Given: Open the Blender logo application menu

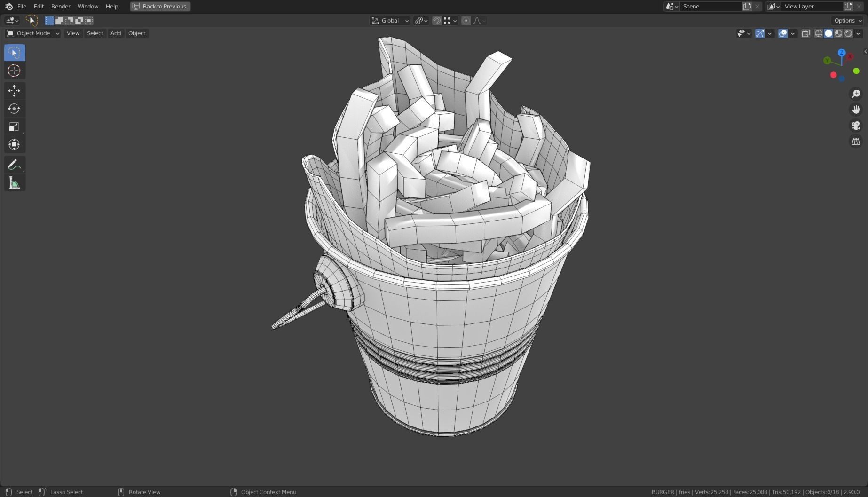Looking at the screenshot, I should [8, 7].
